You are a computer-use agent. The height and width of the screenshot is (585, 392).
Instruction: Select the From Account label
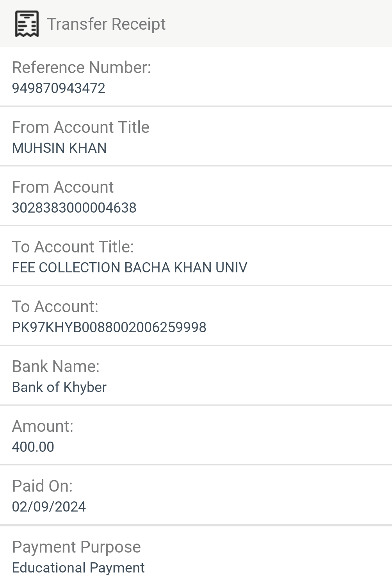[x=63, y=187]
